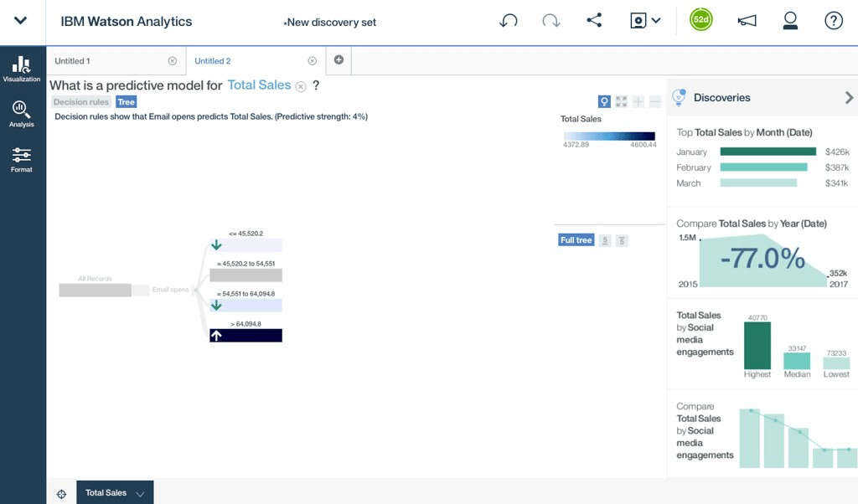Toggle the insights lightbulb above the legend
The image size is (858, 504).
604,101
